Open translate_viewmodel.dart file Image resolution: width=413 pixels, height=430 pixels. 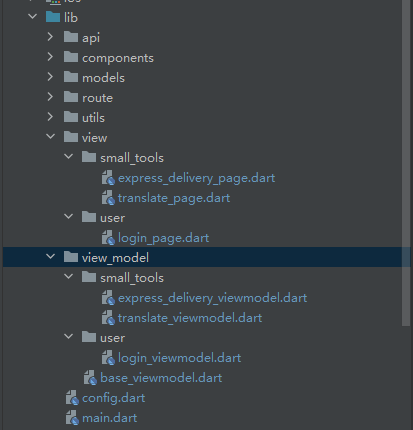(x=190, y=318)
